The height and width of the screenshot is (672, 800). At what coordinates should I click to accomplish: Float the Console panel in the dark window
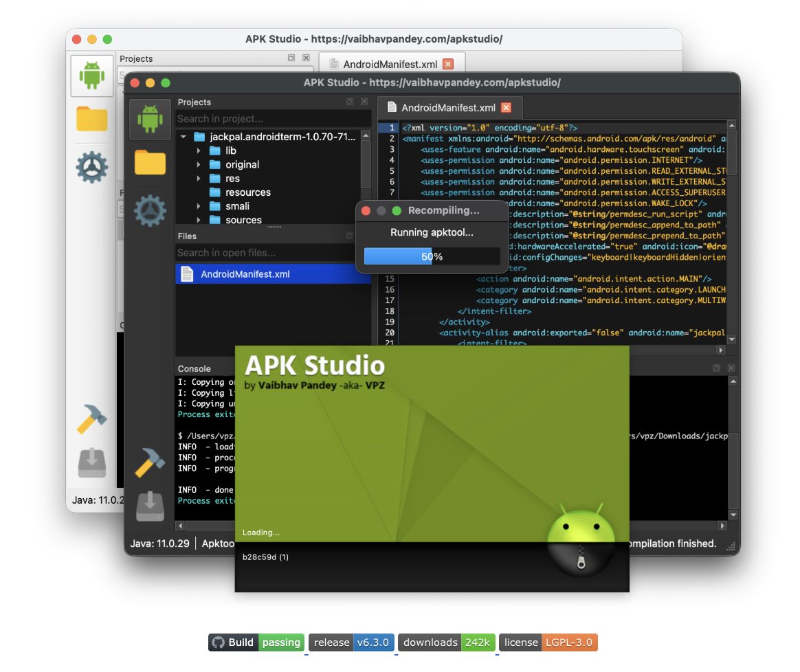[716, 368]
